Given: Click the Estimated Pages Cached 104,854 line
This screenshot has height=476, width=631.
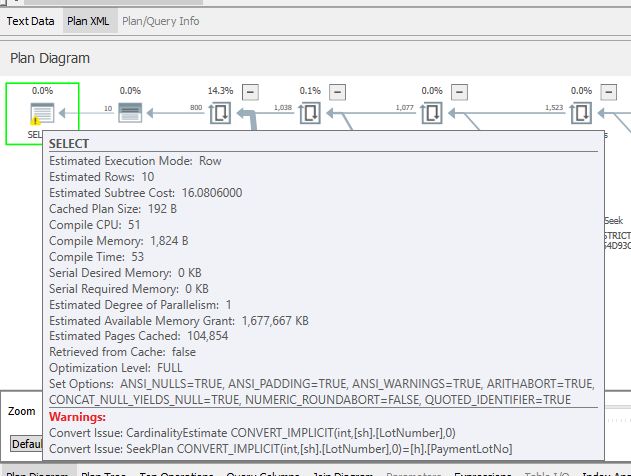Looking at the screenshot, I should pos(138,336).
